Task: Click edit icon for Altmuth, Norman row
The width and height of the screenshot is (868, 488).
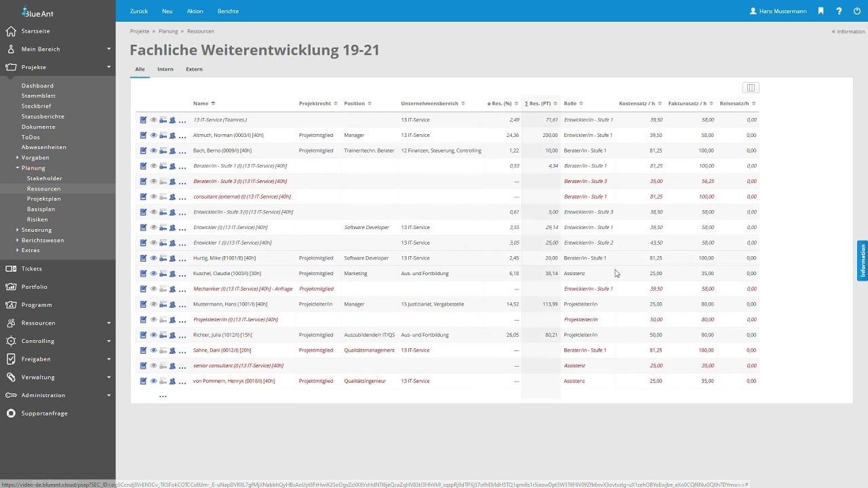Action: coord(143,135)
